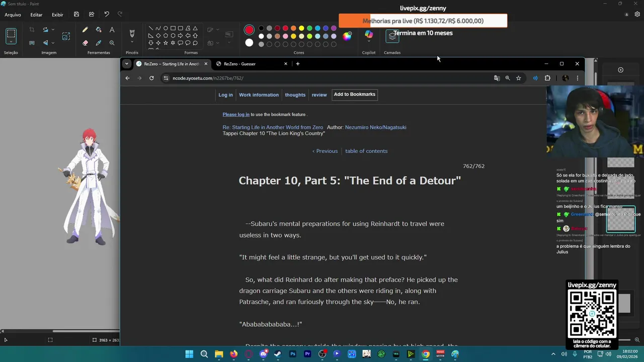This screenshot has width=644, height=362.
Task: Select the oval shape in Paint's Formas
Action: [x=166, y=28]
